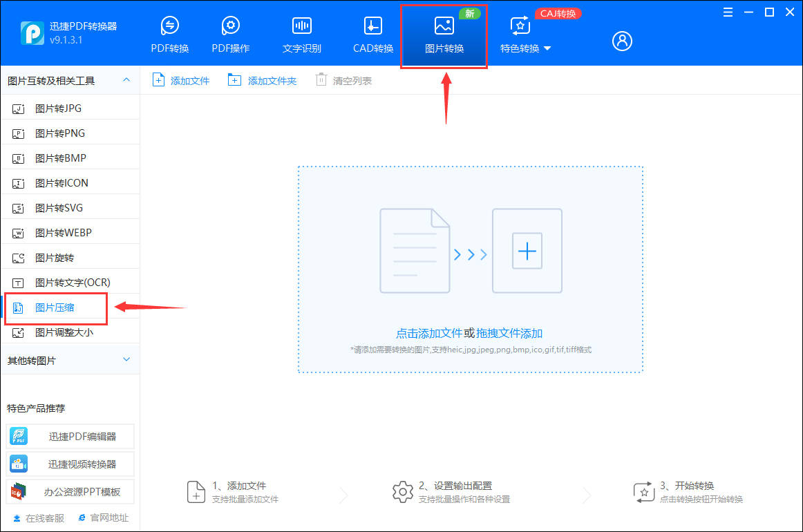Open the PDF转换 tab

click(x=169, y=35)
